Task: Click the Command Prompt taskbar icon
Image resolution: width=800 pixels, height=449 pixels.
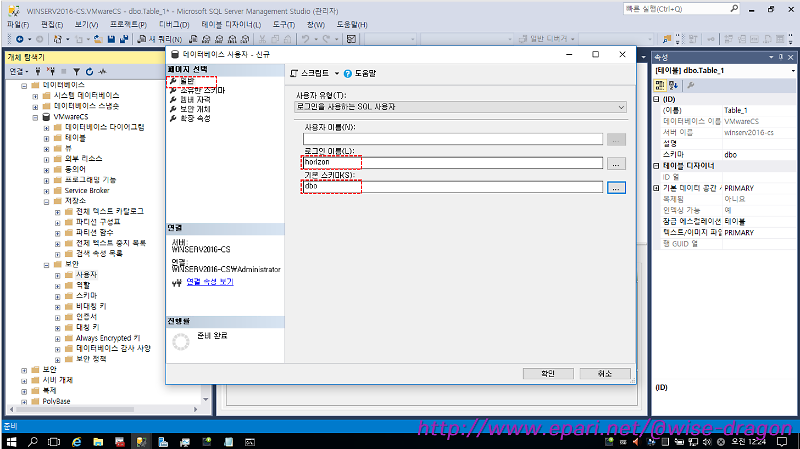Action: pyautogui.click(x=249, y=442)
